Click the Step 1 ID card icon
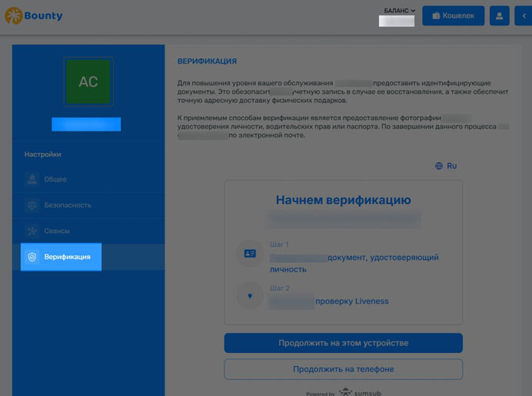 250,254
